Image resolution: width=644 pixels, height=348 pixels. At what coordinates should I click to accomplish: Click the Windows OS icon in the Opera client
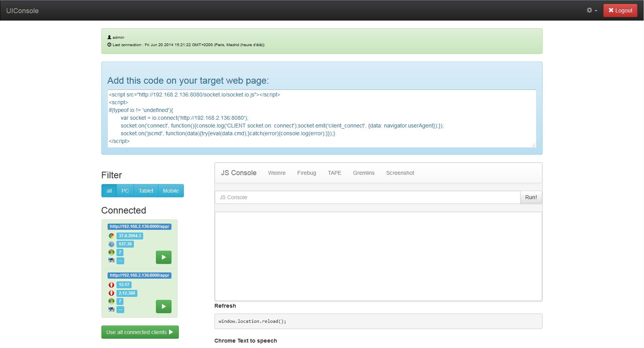click(x=111, y=301)
